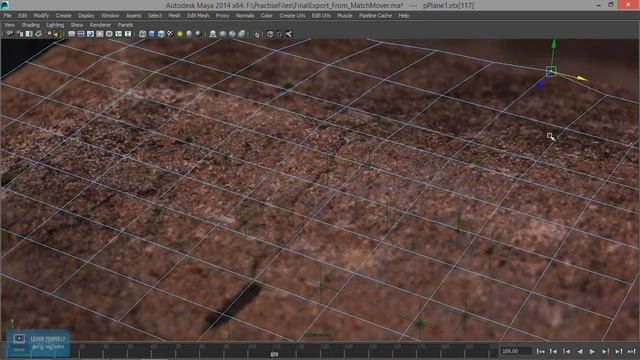Toggle X-Ray Active Components icon

232,34
